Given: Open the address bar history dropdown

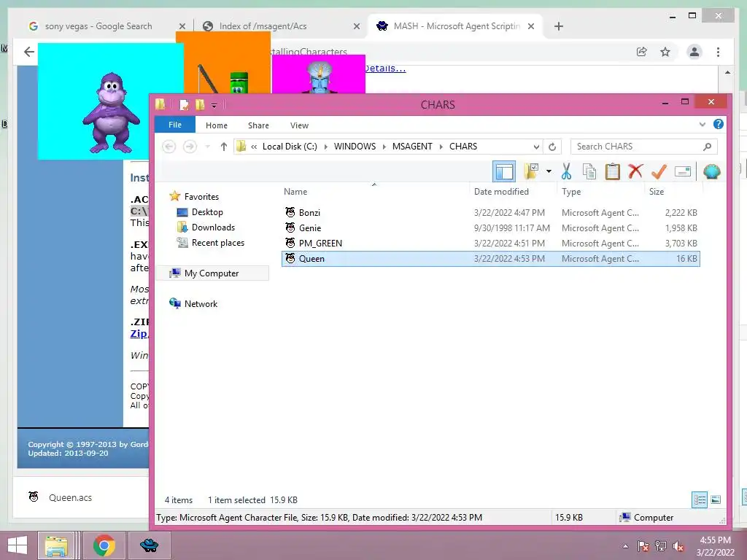Looking at the screenshot, I should pos(536,147).
